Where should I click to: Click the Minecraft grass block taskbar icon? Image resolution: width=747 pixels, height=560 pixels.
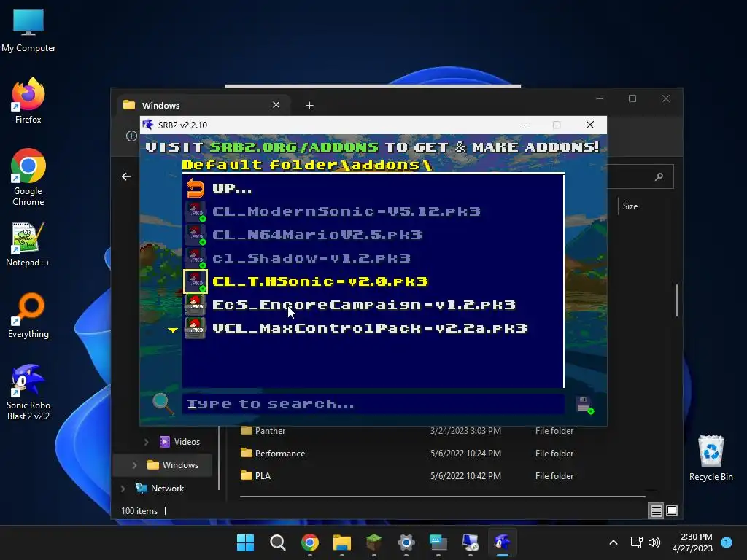tap(374, 542)
